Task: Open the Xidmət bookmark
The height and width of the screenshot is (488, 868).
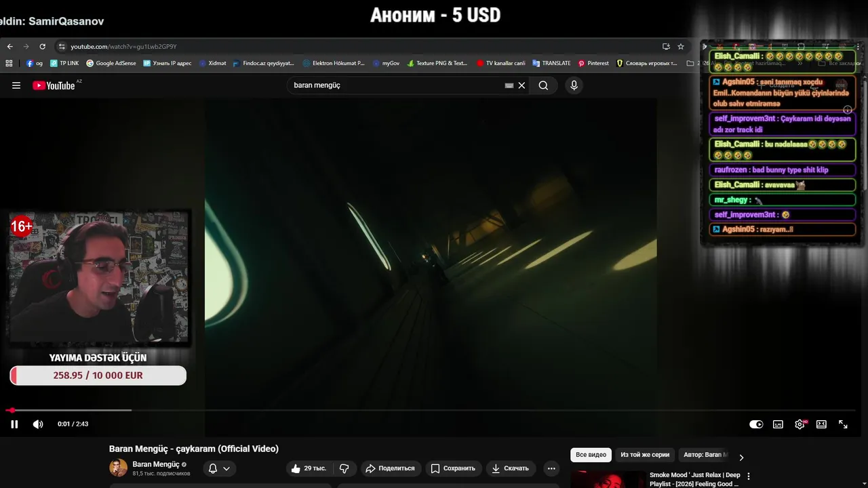Action: tap(213, 63)
